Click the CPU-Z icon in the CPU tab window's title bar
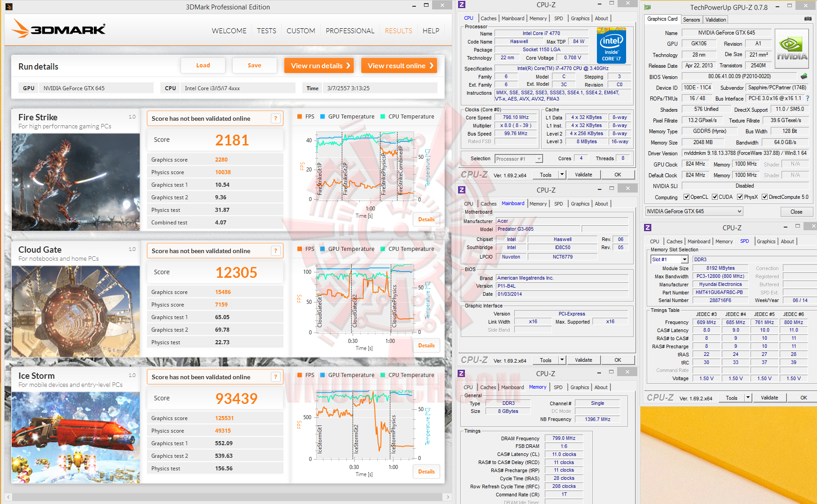 click(x=461, y=4)
